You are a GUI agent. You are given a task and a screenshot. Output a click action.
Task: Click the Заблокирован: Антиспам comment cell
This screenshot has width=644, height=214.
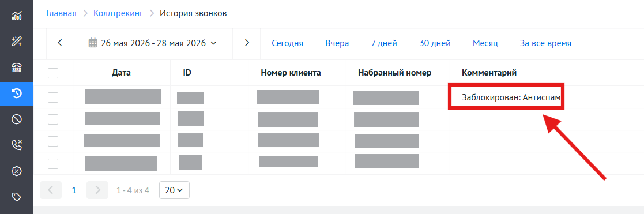point(511,97)
